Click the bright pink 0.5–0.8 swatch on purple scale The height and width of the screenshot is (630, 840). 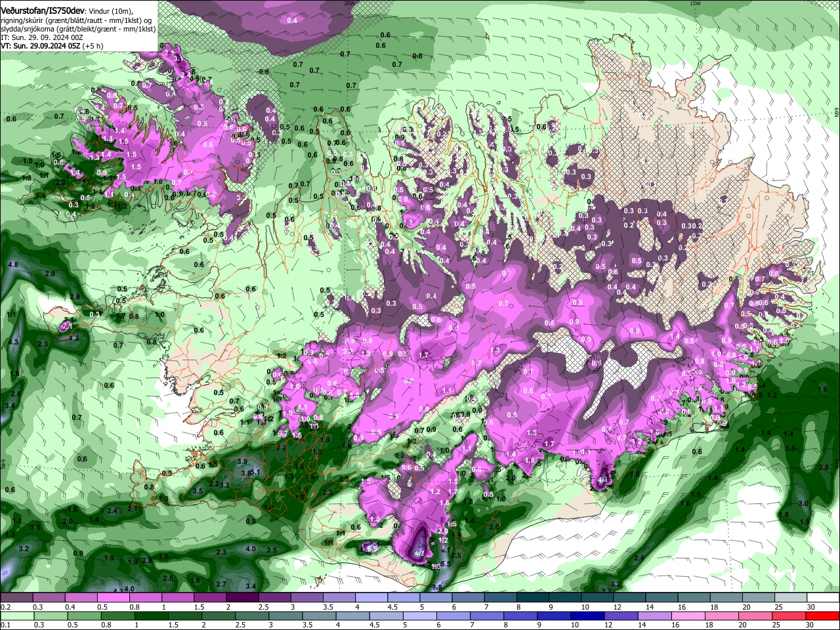tap(113, 598)
